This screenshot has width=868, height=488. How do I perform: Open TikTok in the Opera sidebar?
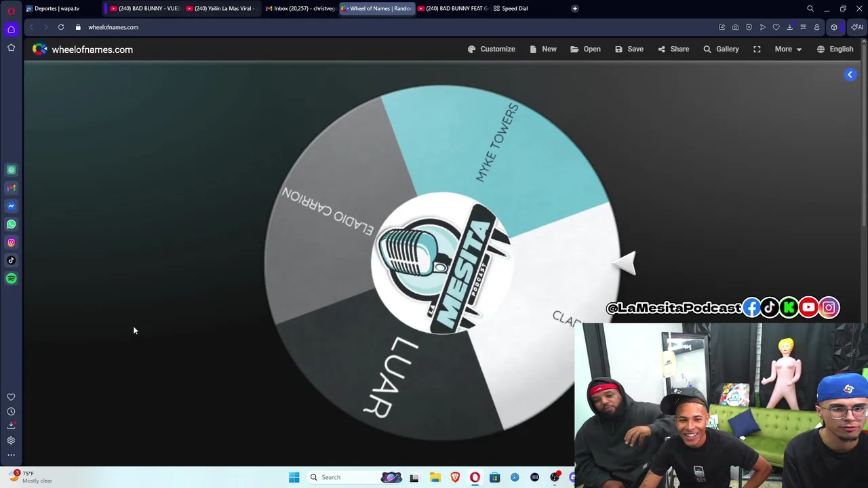[x=11, y=260]
